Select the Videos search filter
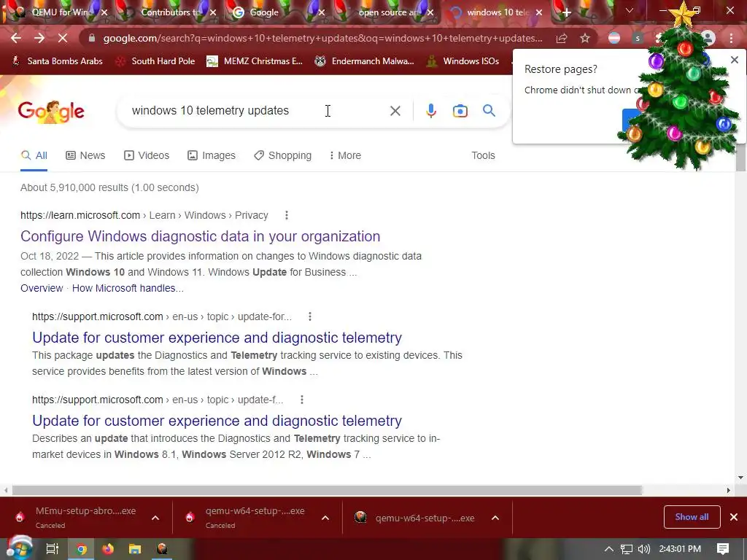Viewport: 747px width, 560px height. click(147, 155)
